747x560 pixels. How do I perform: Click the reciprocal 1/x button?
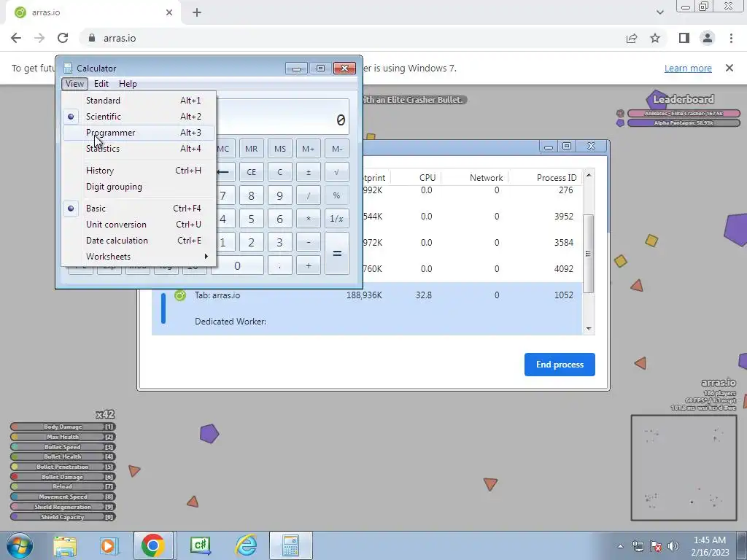point(337,219)
